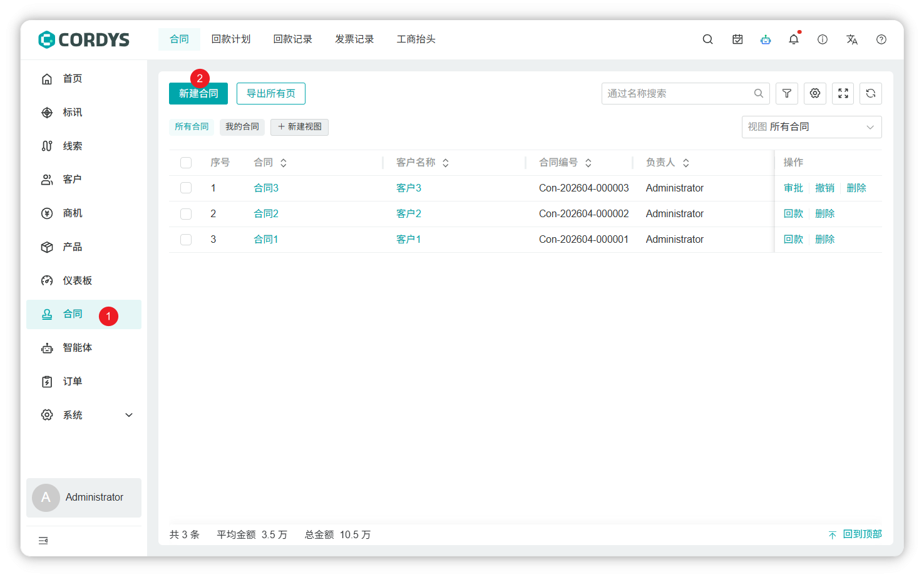Screen dimensions: 924x577
Task: Click the info circle icon in header
Action: (x=823, y=39)
